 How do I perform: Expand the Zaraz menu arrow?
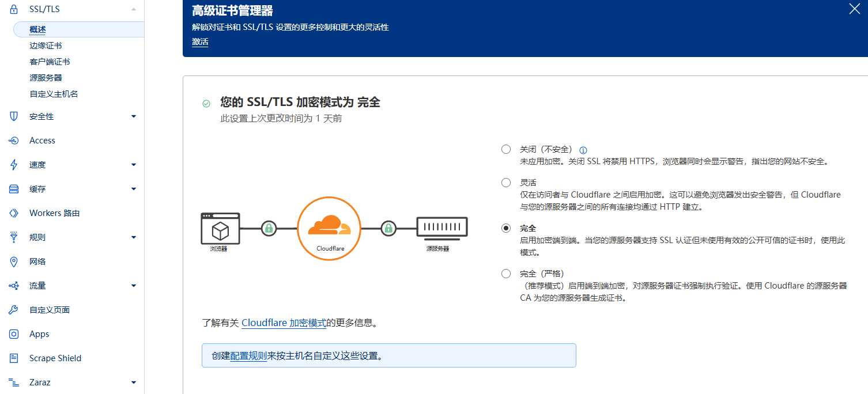[x=134, y=382]
